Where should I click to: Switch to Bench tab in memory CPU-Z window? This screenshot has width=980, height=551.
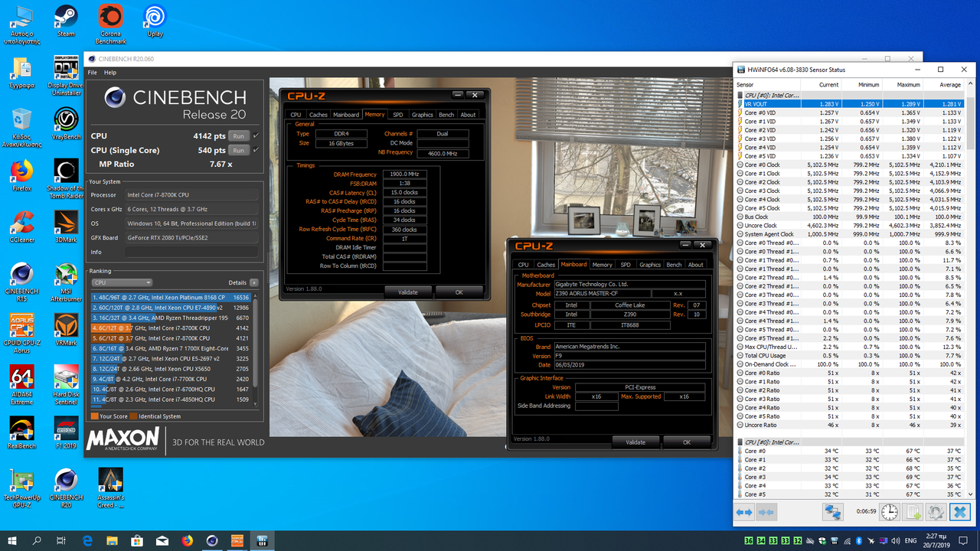click(446, 115)
